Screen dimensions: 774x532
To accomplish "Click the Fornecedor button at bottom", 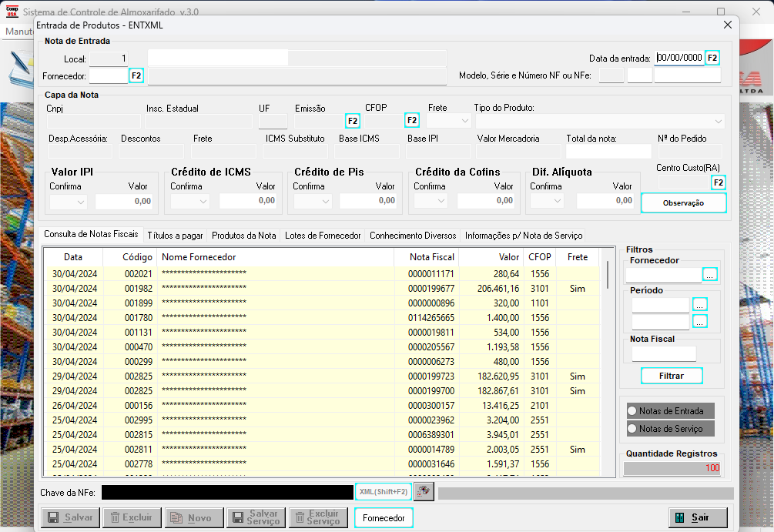I will tap(384, 517).
